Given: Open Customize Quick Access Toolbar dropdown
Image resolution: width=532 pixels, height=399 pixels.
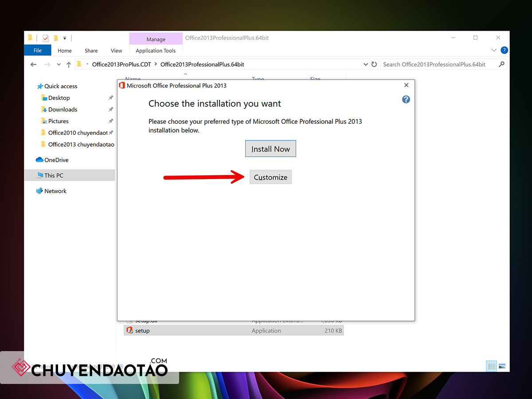Looking at the screenshot, I should pos(65,38).
